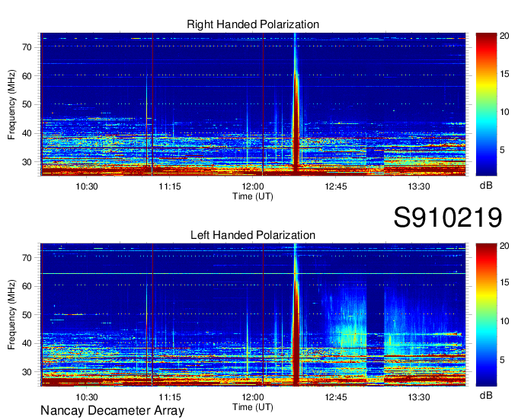Click the 5 label on the bottom colorbar
The image size is (518, 420).
502,360
